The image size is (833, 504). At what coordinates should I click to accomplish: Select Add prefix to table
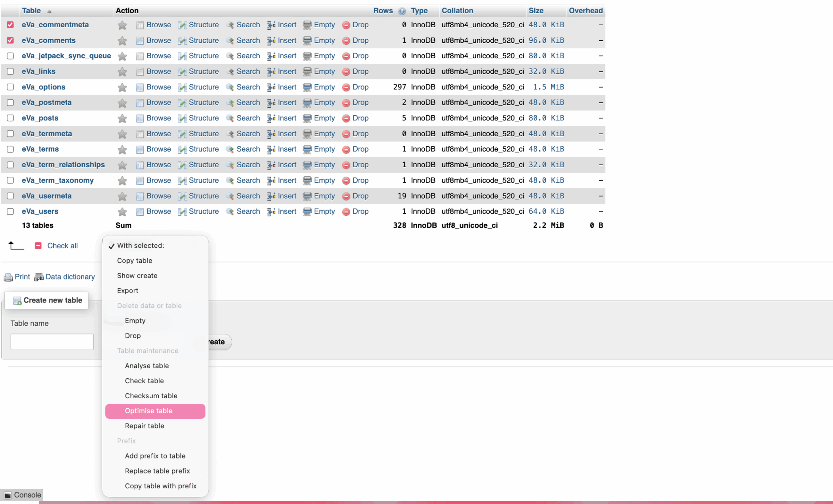pos(155,456)
